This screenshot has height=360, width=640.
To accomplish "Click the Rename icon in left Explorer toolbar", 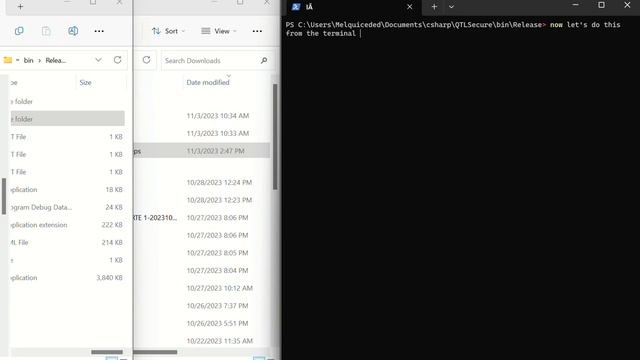I will click(73, 31).
